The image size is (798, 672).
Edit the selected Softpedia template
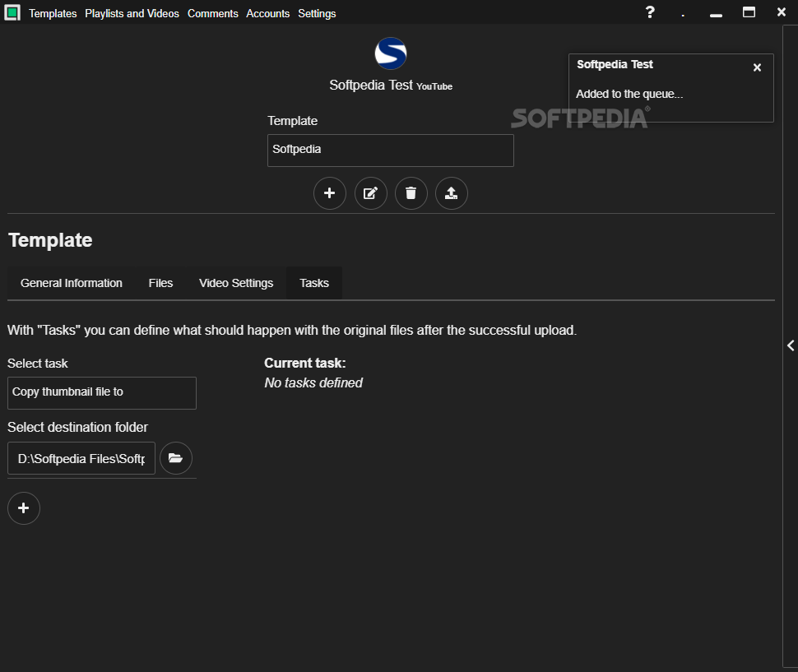[x=370, y=193]
